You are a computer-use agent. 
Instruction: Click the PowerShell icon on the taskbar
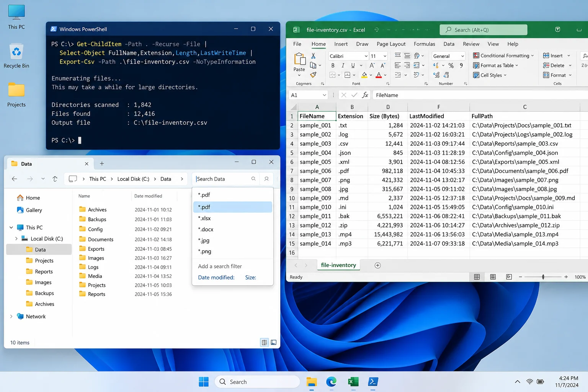373,382
